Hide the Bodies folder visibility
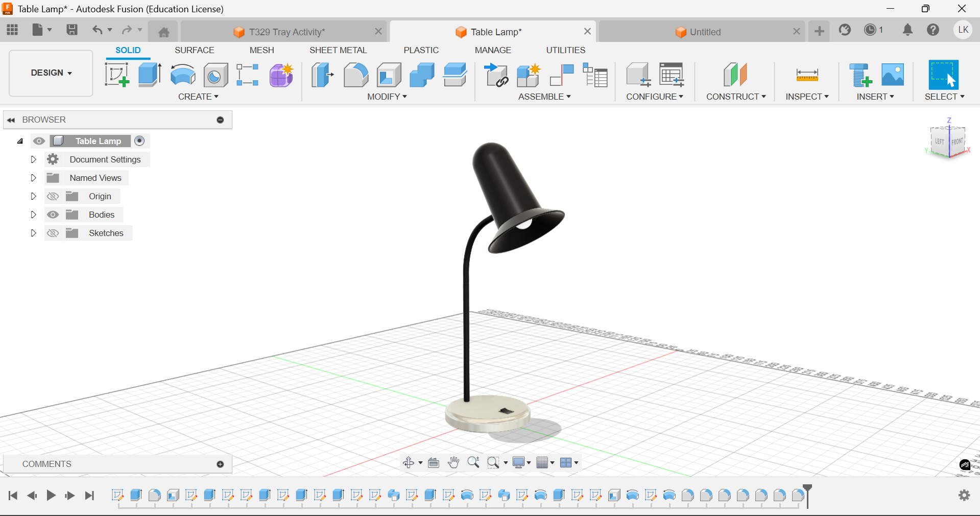Viewport: 980px width, 516px height. [x=53, y=215]
